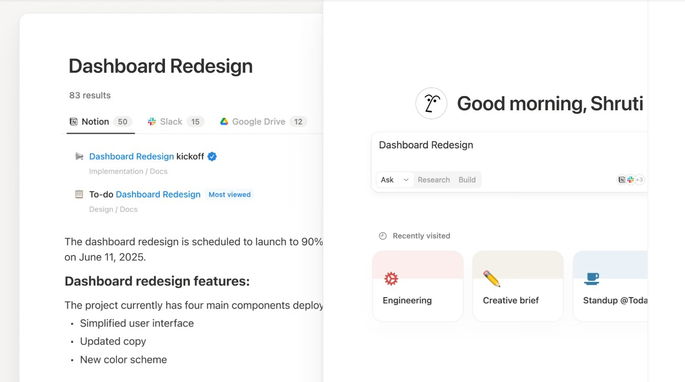Switch to the Slack results tab

[176, 122]
